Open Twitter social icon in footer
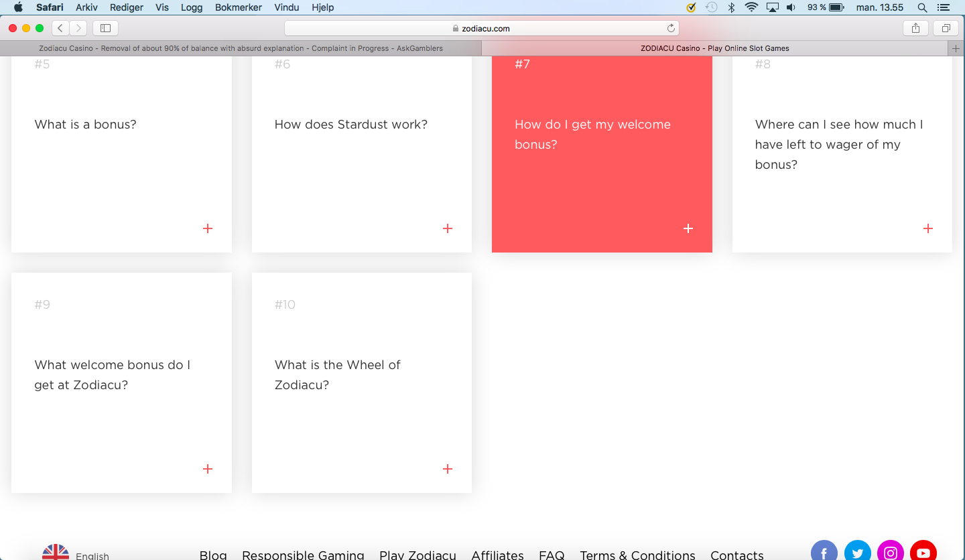The image size is (965, 560). pos(857,552)
